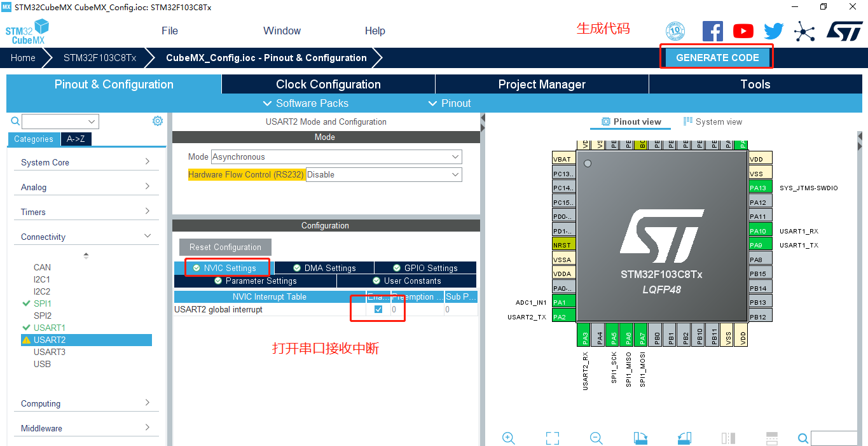
Task: Open the category settings gear icon
Action: tap(158, 121)
